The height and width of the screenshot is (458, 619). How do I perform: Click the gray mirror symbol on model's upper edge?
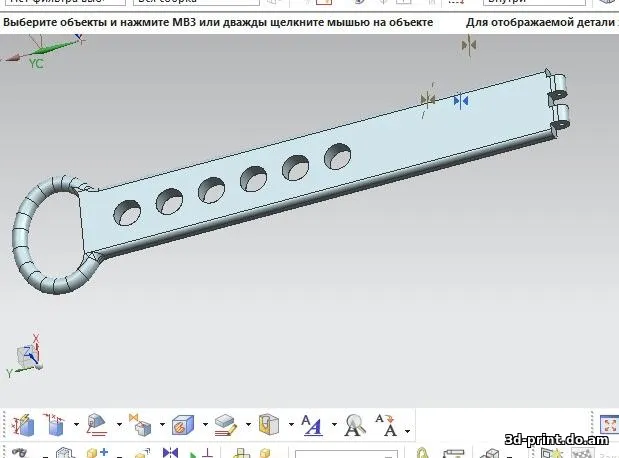click(x=428, y=99)
